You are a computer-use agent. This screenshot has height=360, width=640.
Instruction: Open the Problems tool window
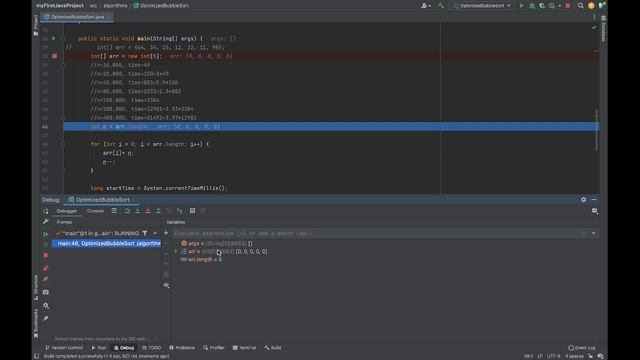coord(182,348)
